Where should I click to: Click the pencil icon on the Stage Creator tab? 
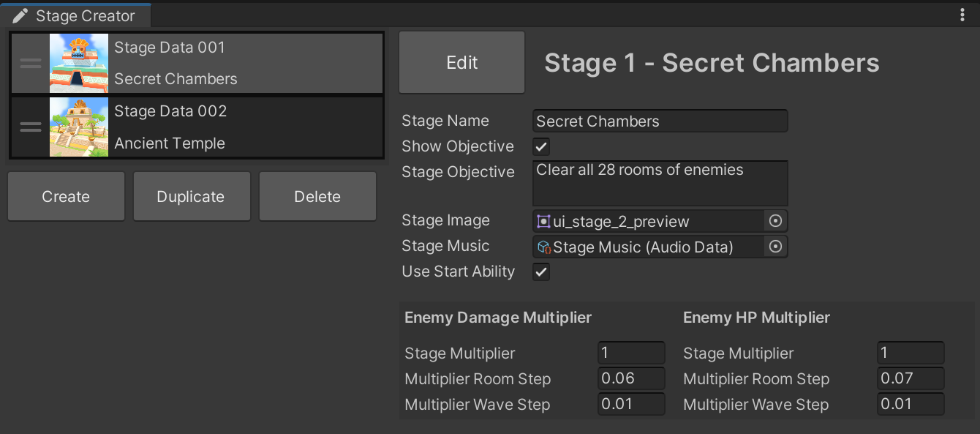click(20, 15)
